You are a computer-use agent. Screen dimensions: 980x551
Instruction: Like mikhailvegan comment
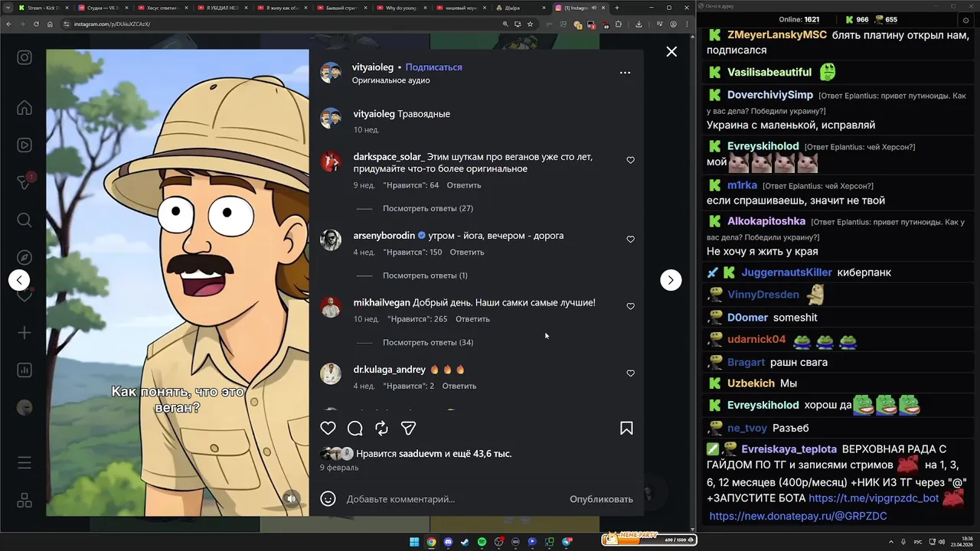[631, 306]
